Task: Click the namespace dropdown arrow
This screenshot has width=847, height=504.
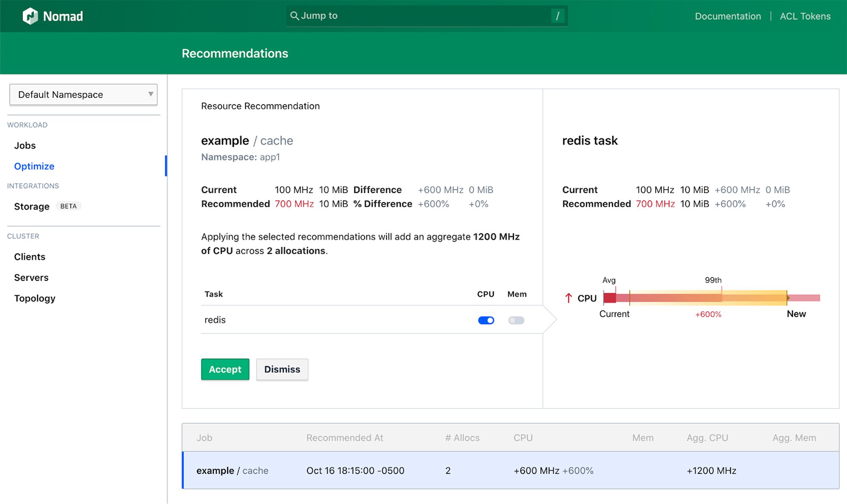Action: point(150,94)
